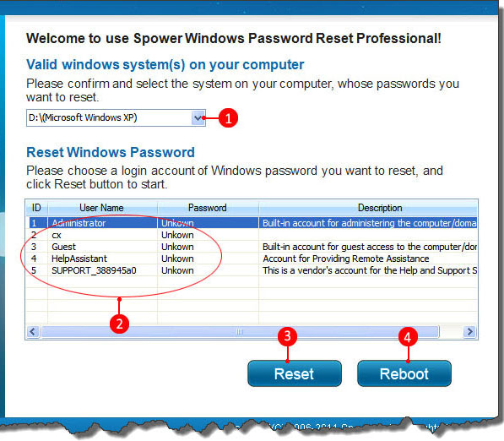
Task: Pick the SUPPORT_388945a0 account row
Action: click(x=253, y=270)
